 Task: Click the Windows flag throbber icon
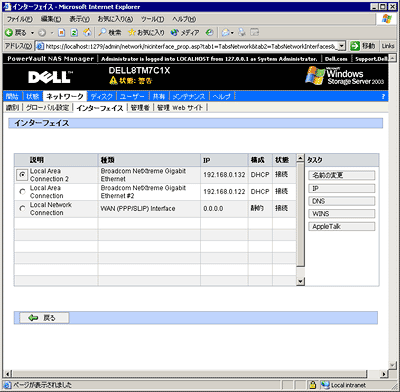(386, 19)
